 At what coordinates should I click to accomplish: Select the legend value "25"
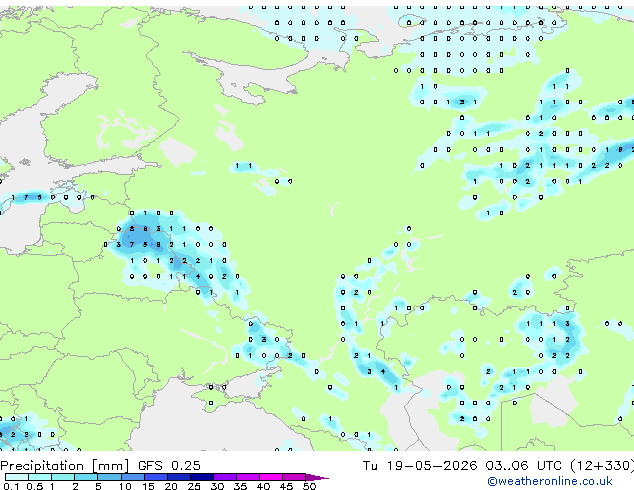(194, 486)
